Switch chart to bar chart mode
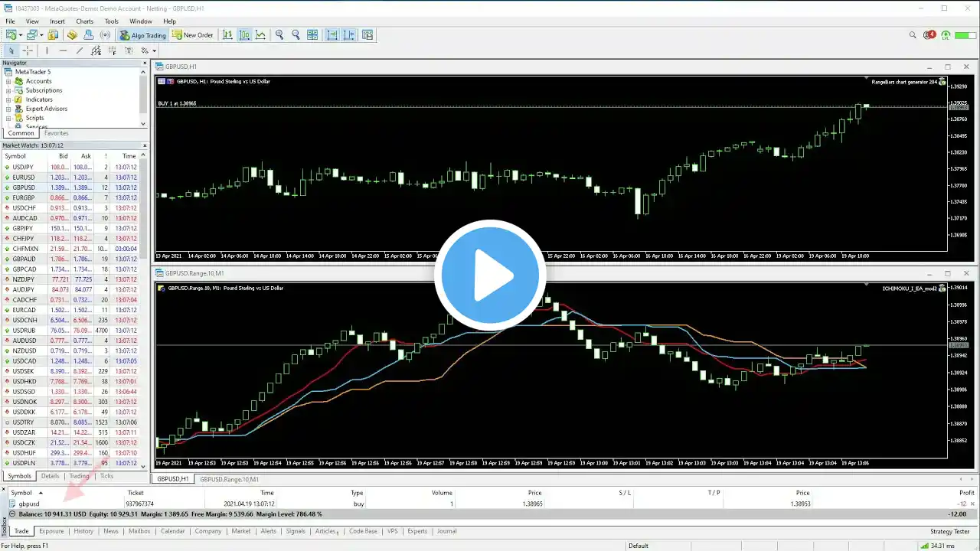The image size is (980, 551). [x=228, y=35]
